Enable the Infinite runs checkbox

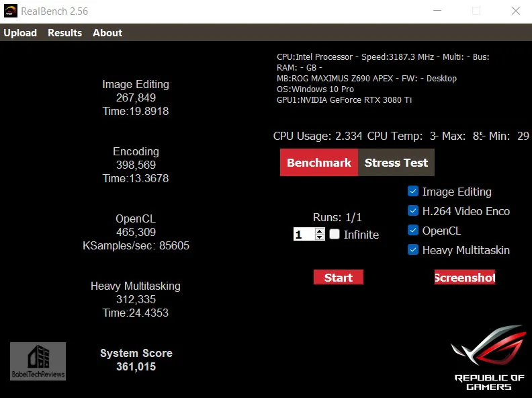coord(335,234)
